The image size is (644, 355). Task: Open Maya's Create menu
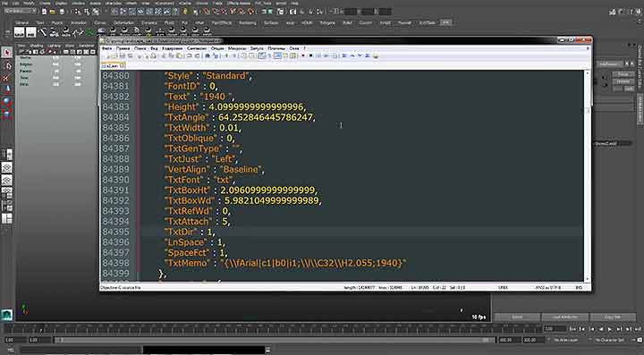tap(45, 4)
